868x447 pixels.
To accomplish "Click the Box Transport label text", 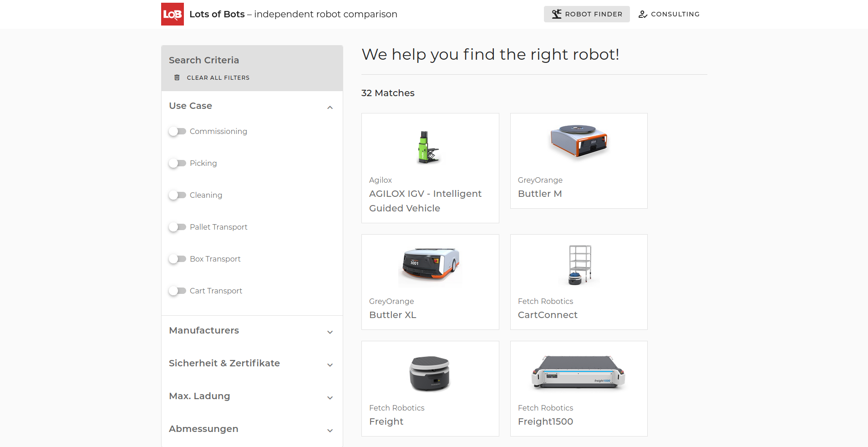I will tap(215, 259).
